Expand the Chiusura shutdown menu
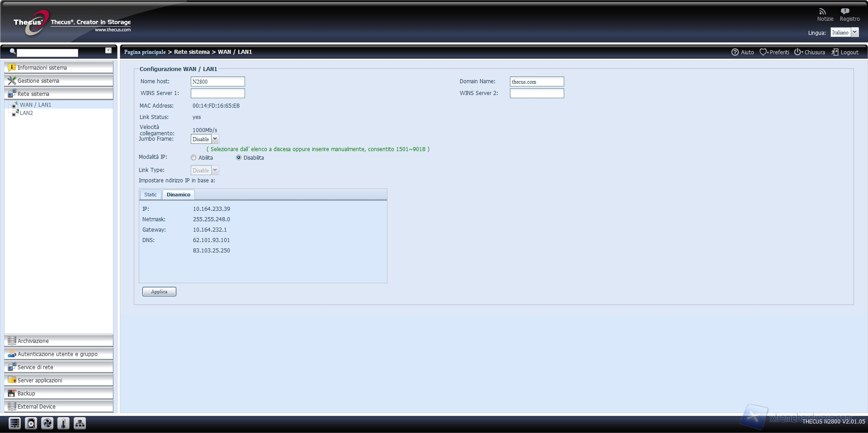Image resolution: width=868 pixels, height=433 pixels. 798,52
